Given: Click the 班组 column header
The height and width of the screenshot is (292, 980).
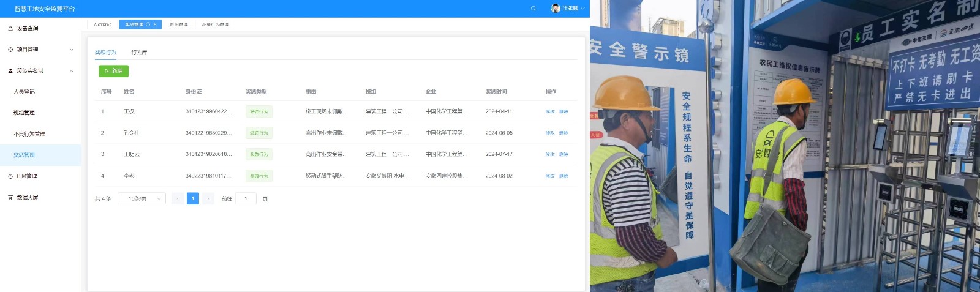Looking at the screenshot, I should pos(371,92).
